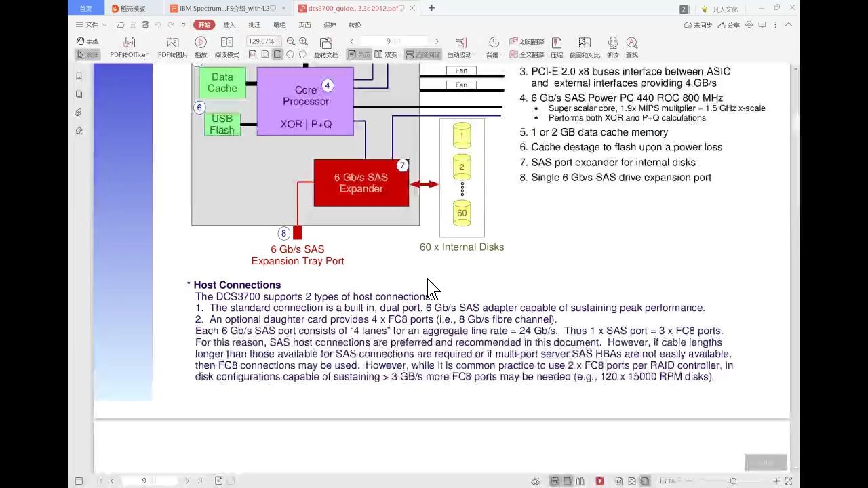Enter fullscreen from status bar corner
868x488 pixels.
(789, 481)
